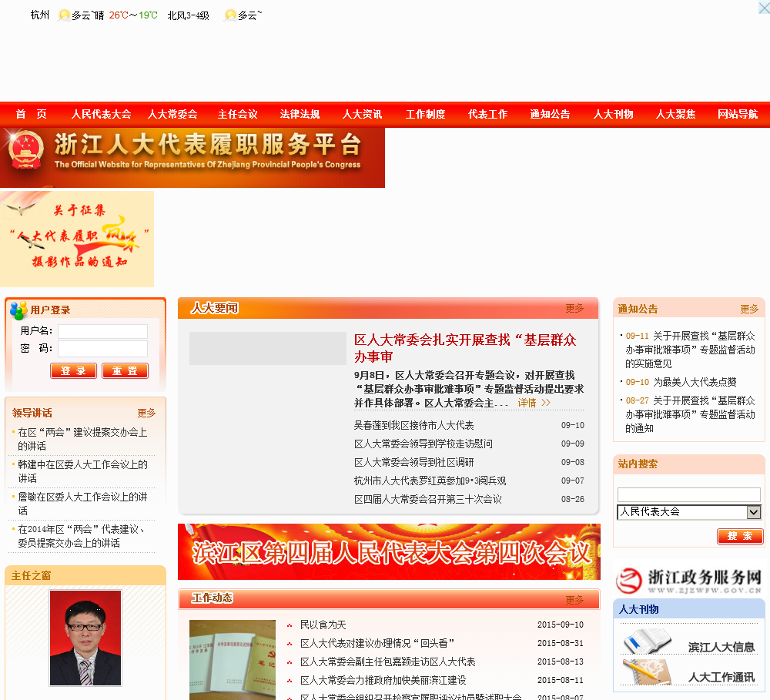Open news item 区人大常委会领导到社区调研
This screenshot has height=700, width=770.
[x=414, y=462]
